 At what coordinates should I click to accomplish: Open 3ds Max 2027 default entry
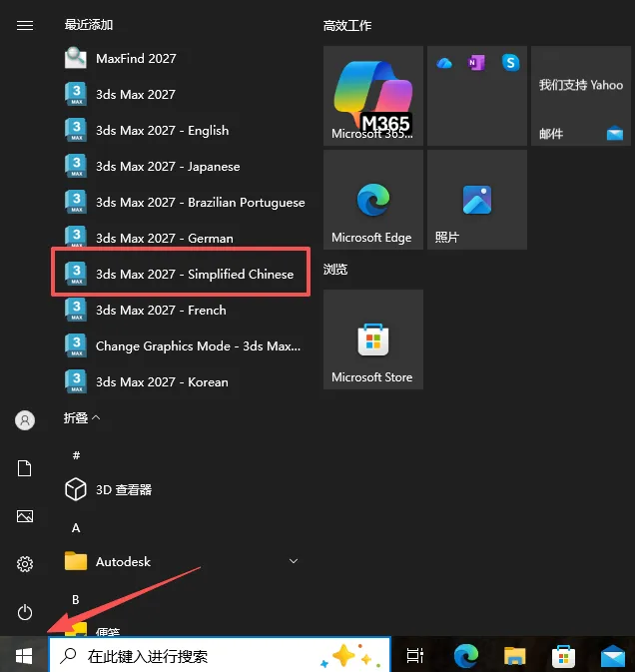click(185, 94)
